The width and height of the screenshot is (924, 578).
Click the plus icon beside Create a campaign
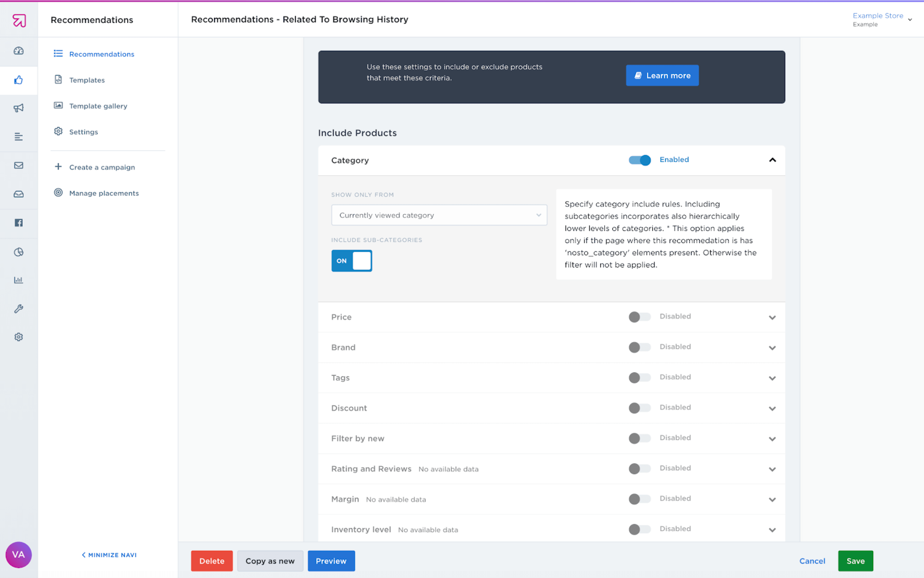pyautogui.click(x=58, y=166)
